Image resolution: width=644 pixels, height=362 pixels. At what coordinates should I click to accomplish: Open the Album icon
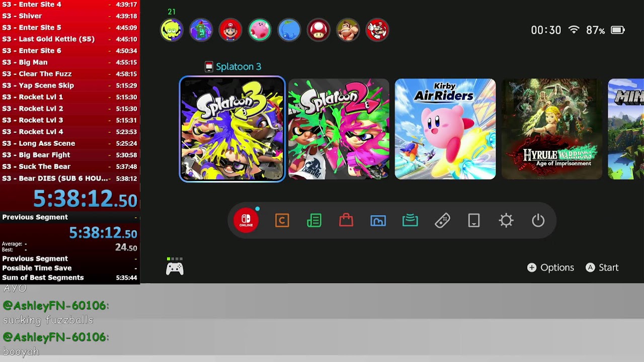[378, 220]
